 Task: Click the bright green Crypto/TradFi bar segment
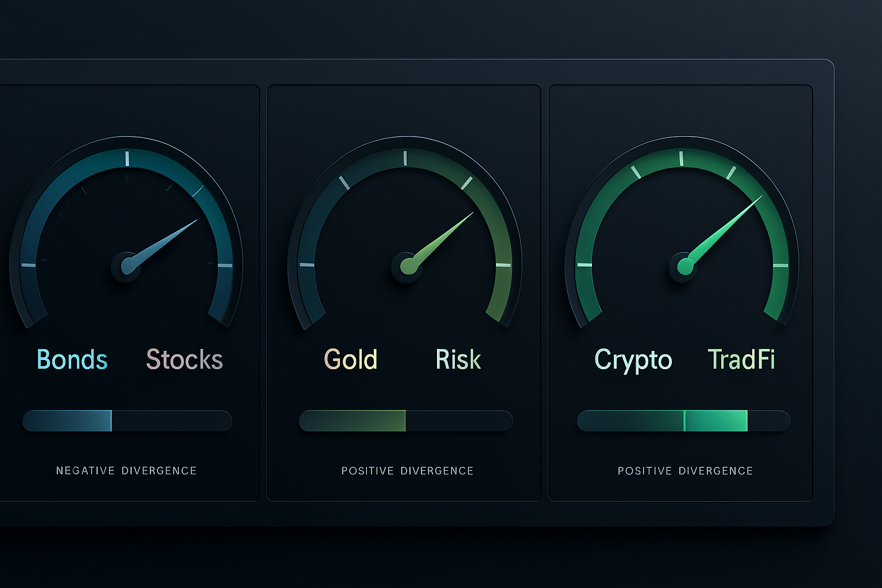pos(715,421)
